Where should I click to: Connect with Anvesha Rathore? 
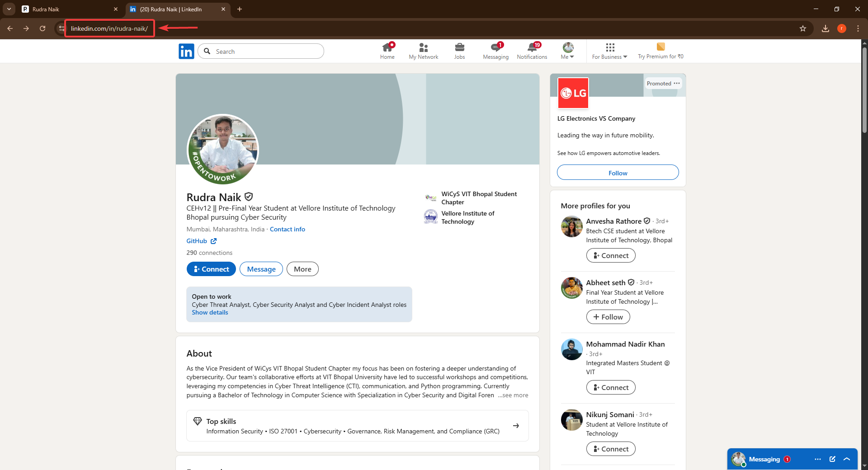tap(611, 255)
